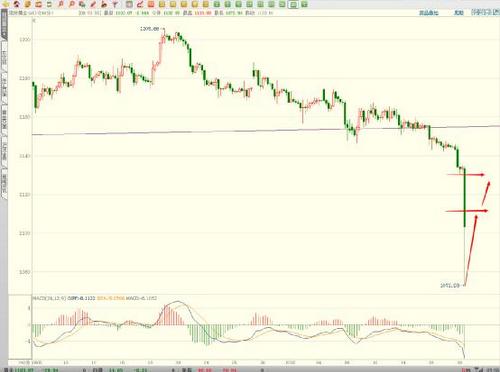Collapse panel via small chevron at chart's upper-left

34,20
